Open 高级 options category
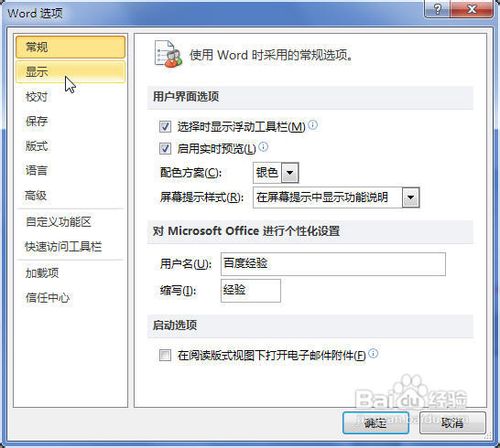Viewport: 500px width, 448px height. [71, 195]
